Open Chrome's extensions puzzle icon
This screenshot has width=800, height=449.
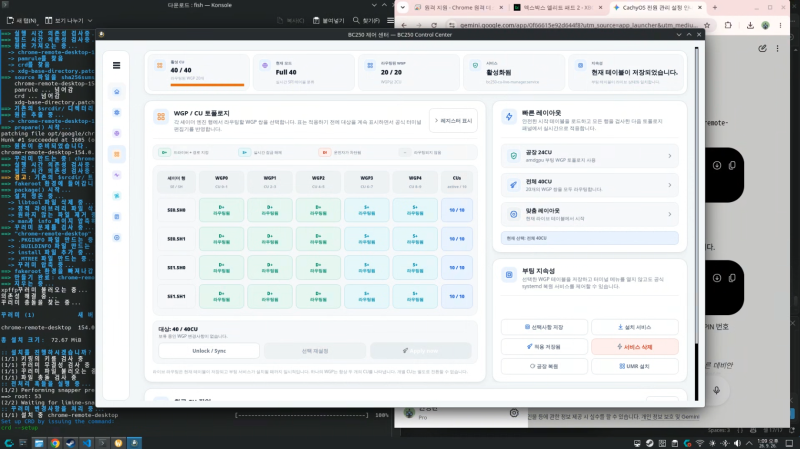coord(728,25)
